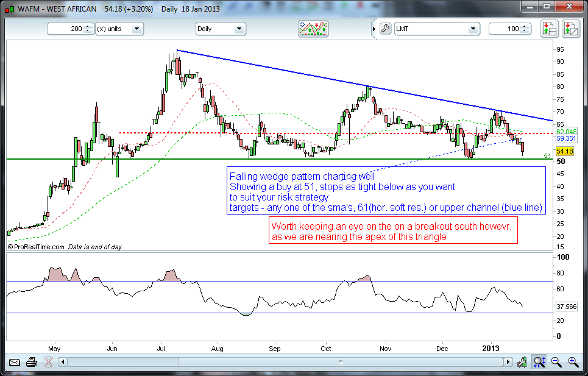Click the wrench settings icon
588x376 pixels.
384,29
